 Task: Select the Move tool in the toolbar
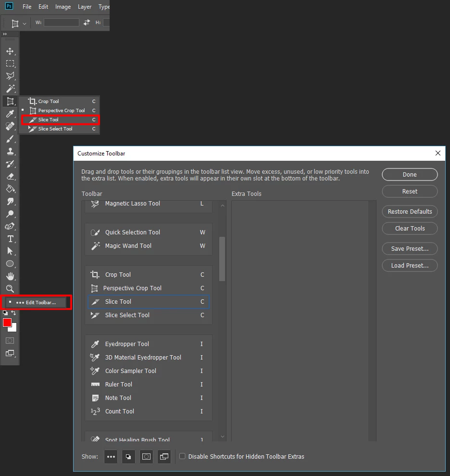[10, 51]
